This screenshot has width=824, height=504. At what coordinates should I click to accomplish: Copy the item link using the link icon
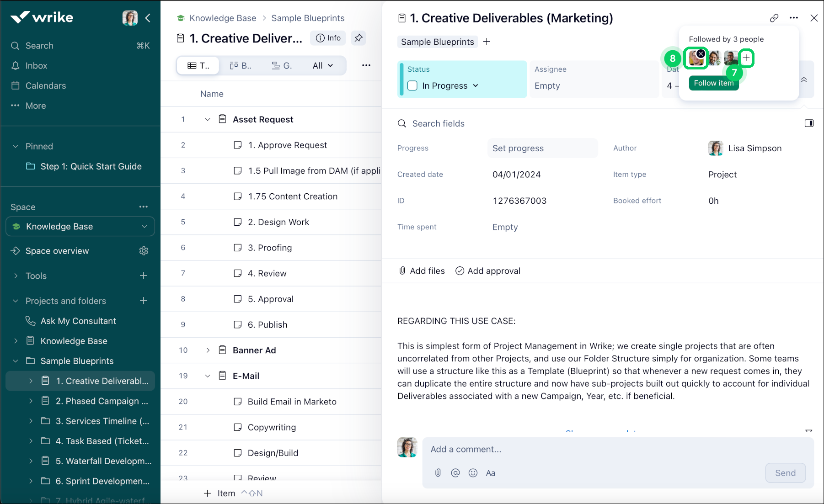click(x=775, y=18)
